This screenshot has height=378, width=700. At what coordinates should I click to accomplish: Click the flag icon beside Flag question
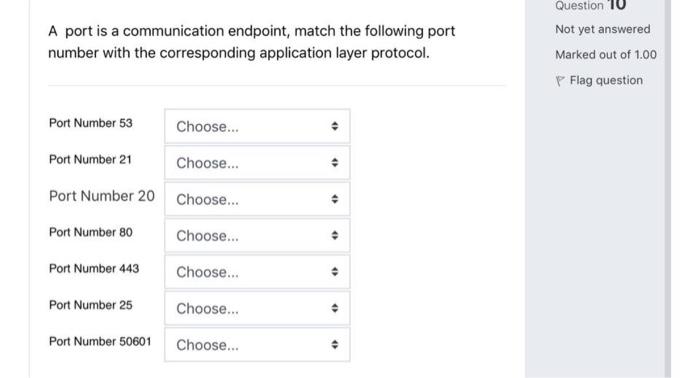[560, 81]
